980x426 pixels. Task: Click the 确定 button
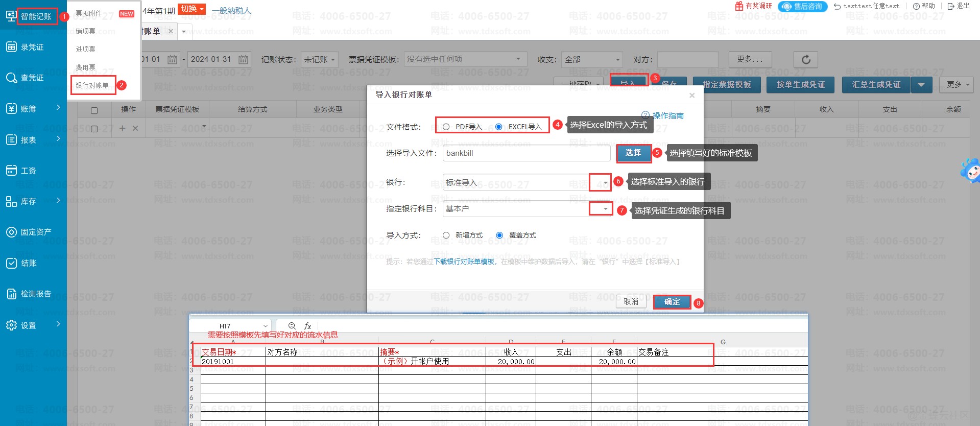pyautogui.click(x=672, y=302)
